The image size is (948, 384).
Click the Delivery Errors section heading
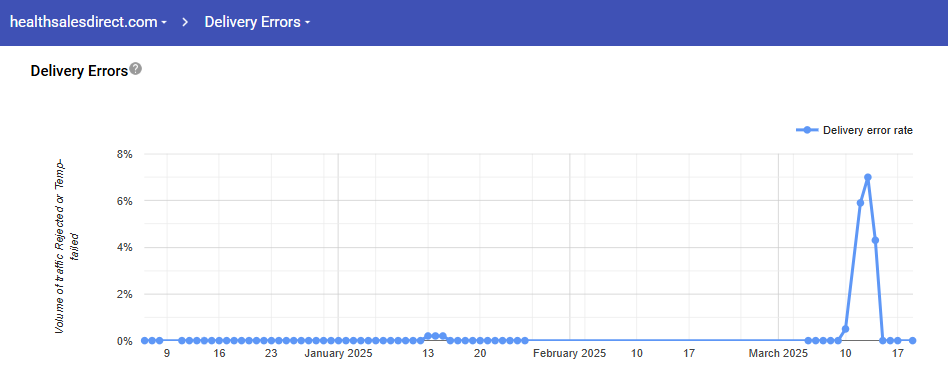click(x=79, y=71)
